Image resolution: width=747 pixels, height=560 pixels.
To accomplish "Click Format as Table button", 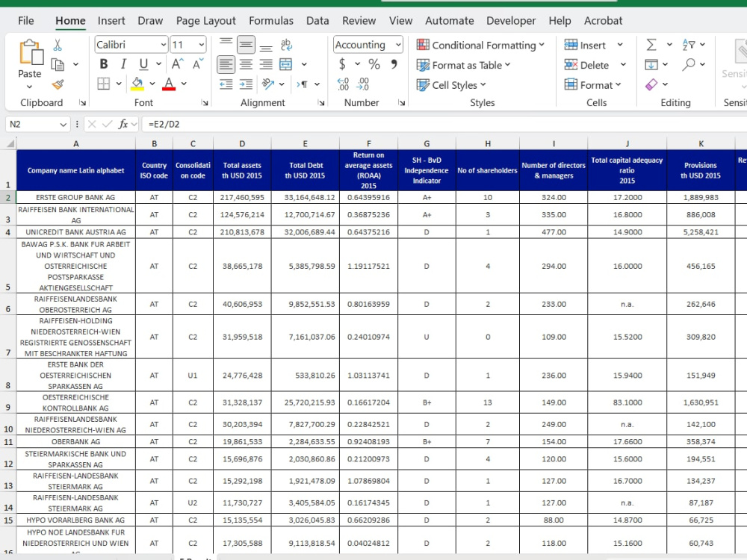I will (463, 65).
